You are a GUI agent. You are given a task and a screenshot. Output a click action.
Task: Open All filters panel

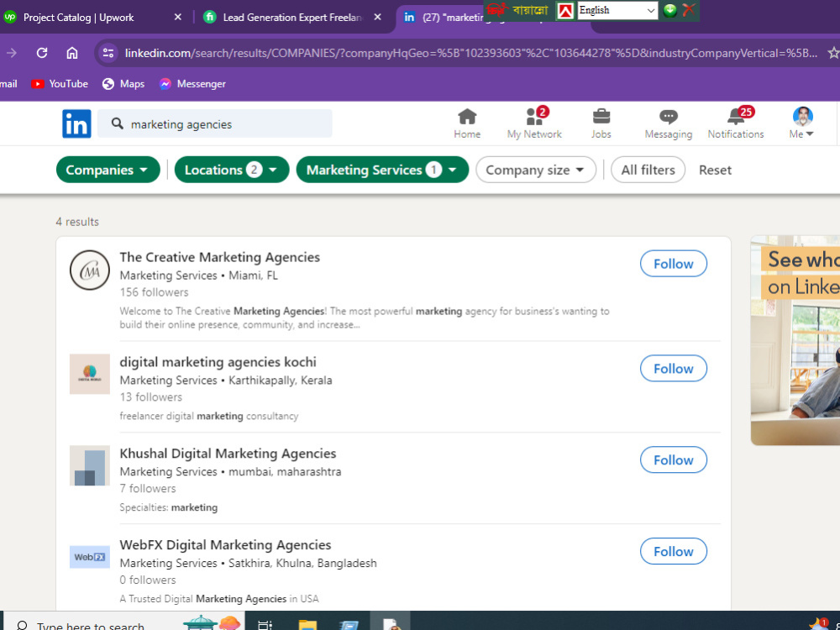[648, 170]
